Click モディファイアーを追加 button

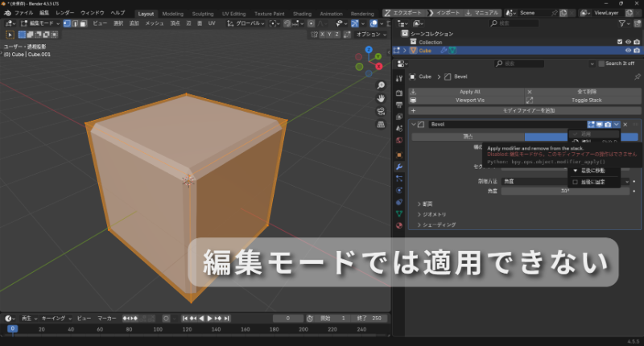525,111
